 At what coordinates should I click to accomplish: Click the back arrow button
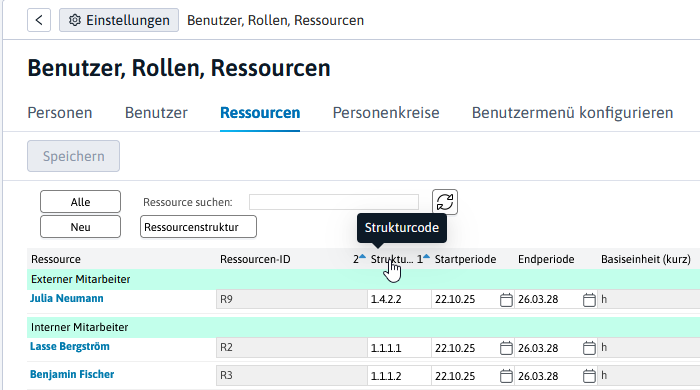[39, 20]
